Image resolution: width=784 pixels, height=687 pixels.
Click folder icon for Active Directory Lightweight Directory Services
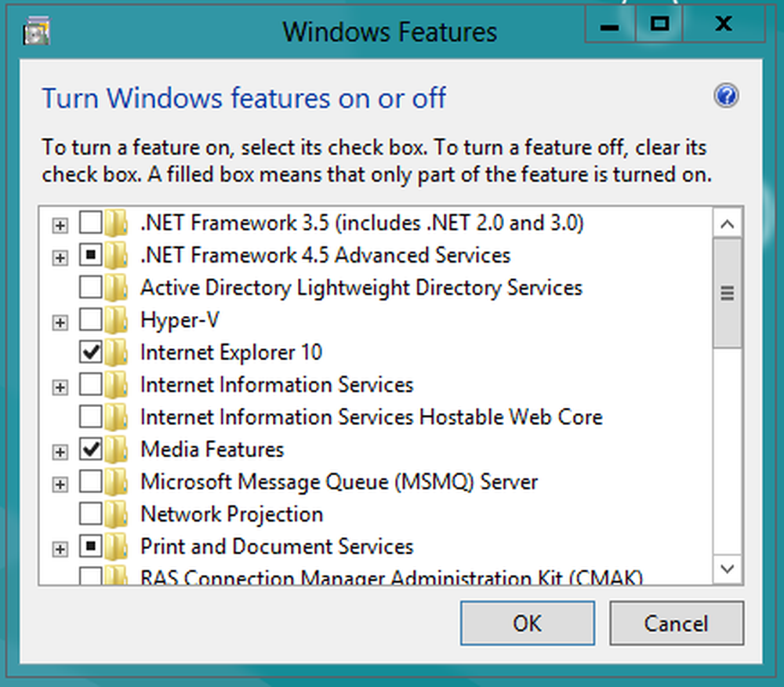click(x=116, y=288)
